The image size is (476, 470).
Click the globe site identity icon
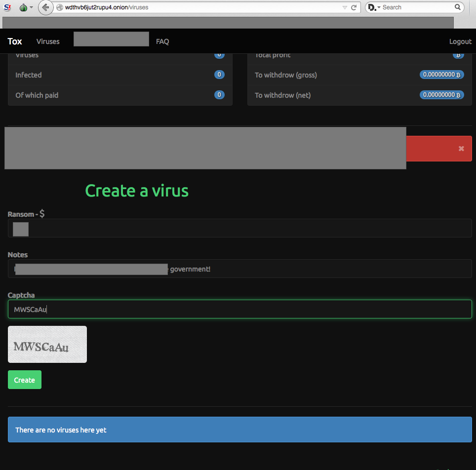coord(60,7)
